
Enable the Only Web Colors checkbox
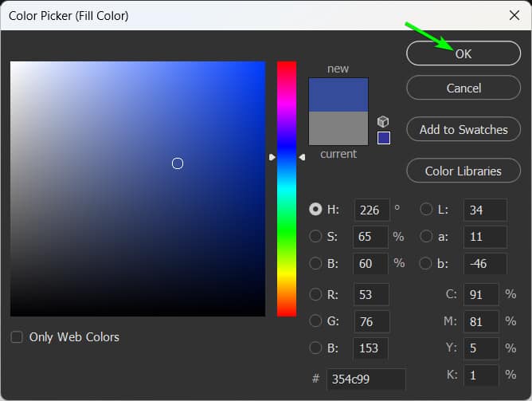(17, 337)
